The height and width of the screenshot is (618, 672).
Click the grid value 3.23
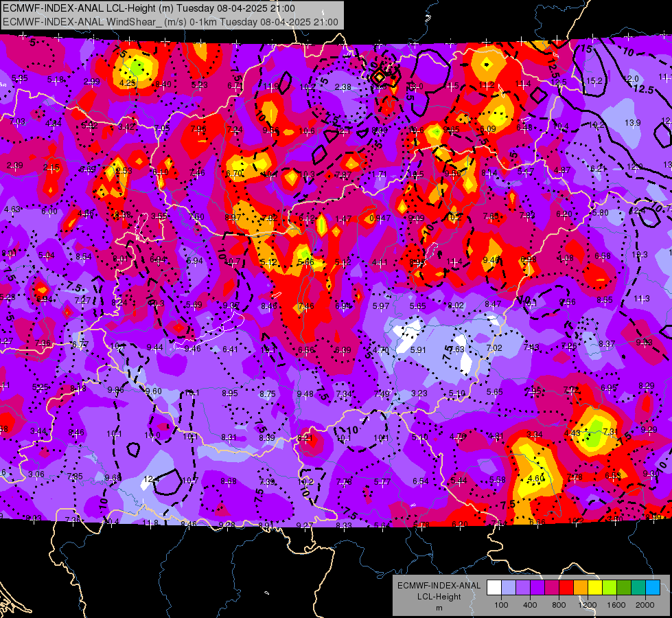point(419,393)
